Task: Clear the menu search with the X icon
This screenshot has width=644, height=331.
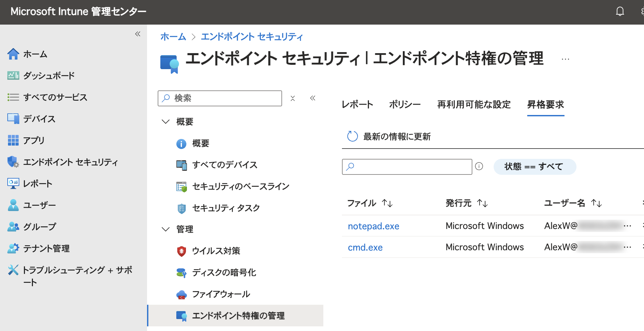Action: (293, 98)
